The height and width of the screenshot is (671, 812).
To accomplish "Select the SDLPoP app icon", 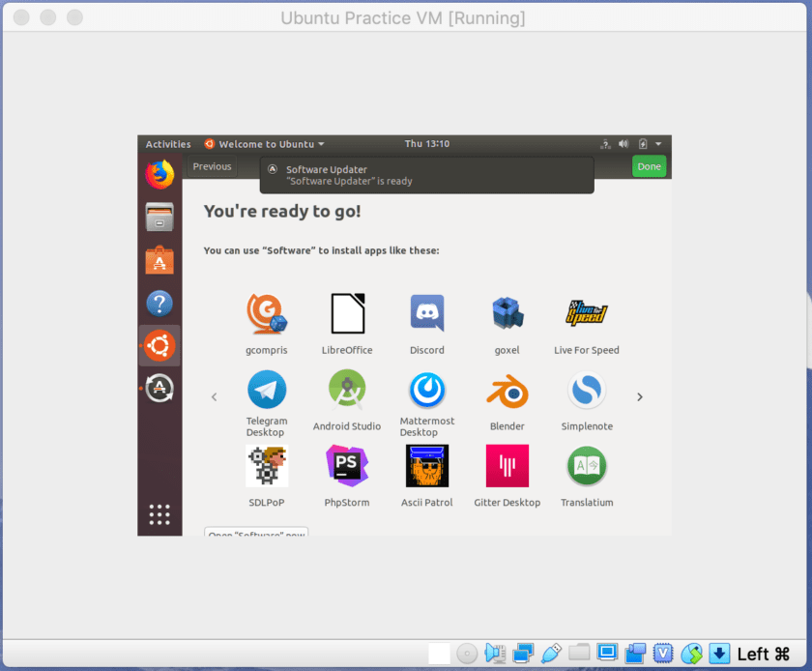I will click(267, 466).
